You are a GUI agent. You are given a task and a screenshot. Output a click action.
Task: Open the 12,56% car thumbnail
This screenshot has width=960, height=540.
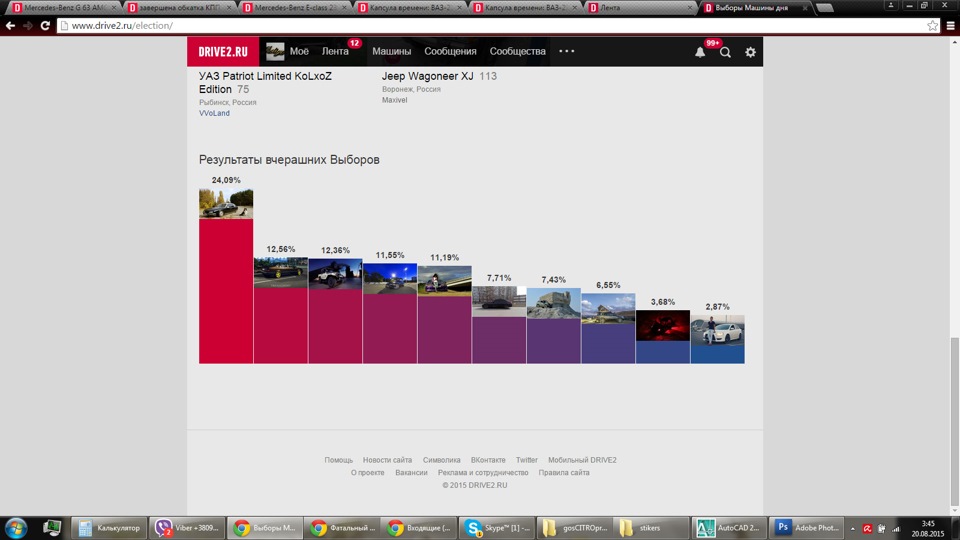pos(281,272)
